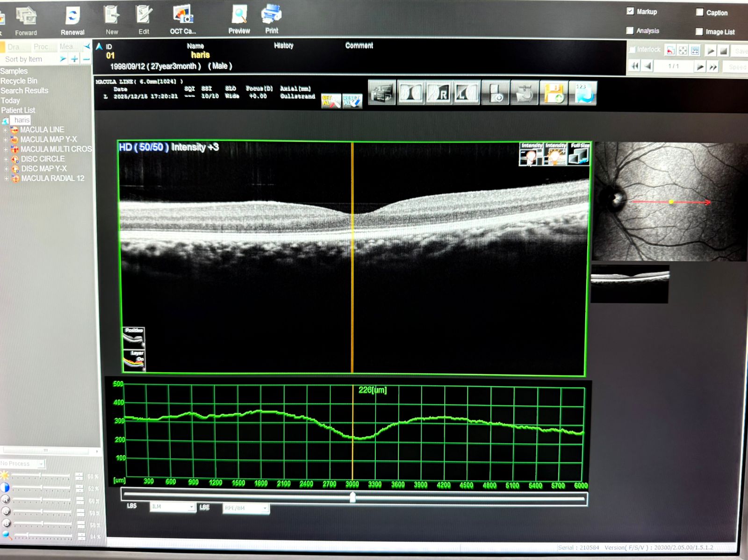Image resolution: width=748 pixels, height=560 pixels.
Task: Click the position slider below thickness graph
Action: click(353, 497)
